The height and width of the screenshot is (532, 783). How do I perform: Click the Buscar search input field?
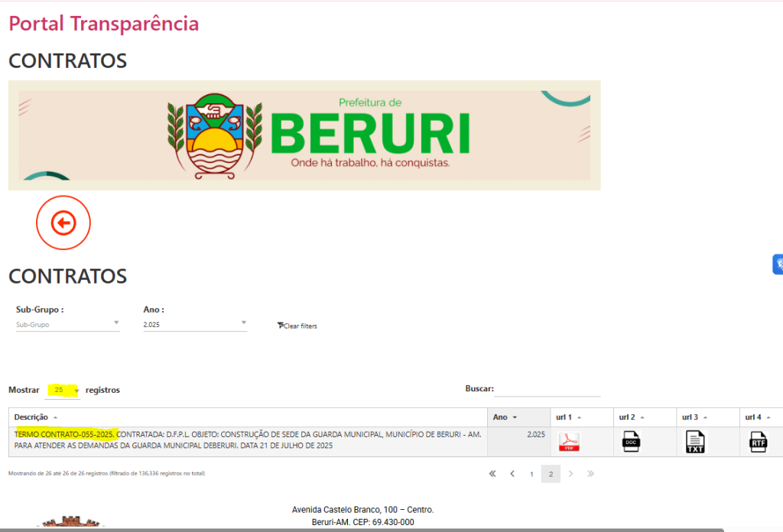(547, 389)
